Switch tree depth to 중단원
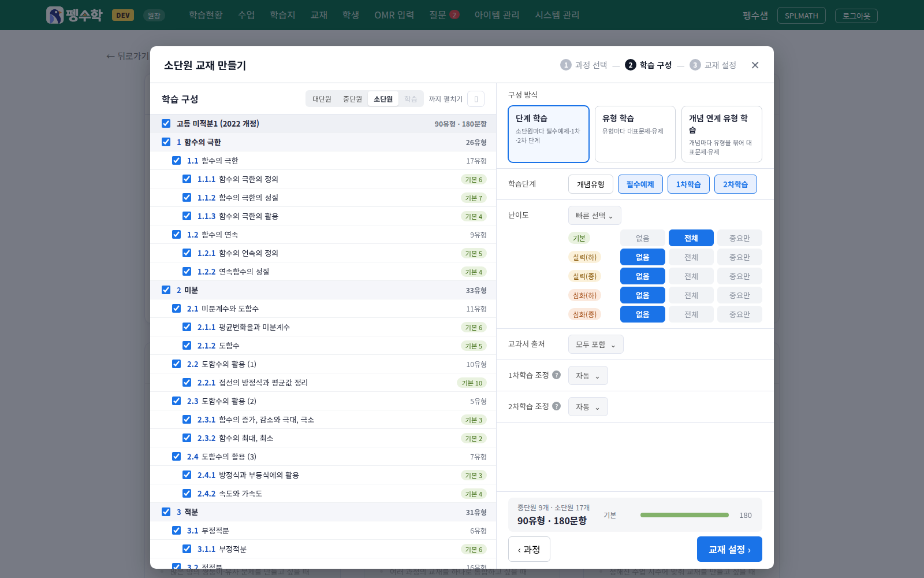 [352, 99]
